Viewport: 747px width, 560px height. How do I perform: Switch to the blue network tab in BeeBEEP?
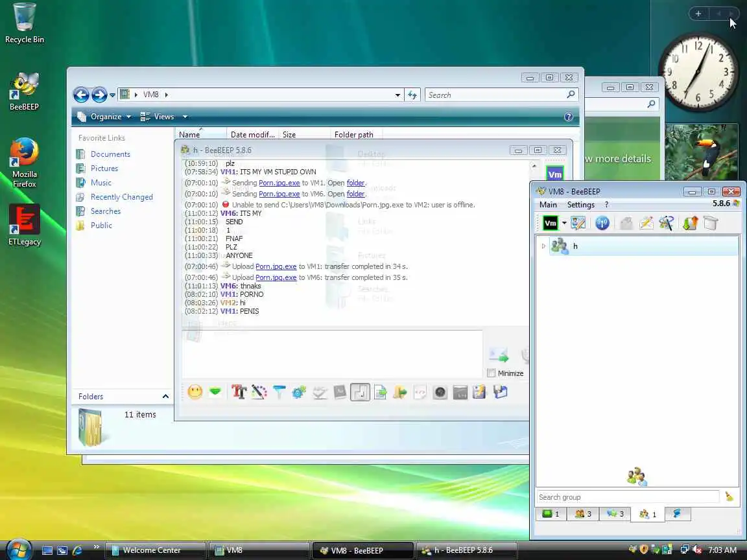pyautogui.click(x=677, y=513)
